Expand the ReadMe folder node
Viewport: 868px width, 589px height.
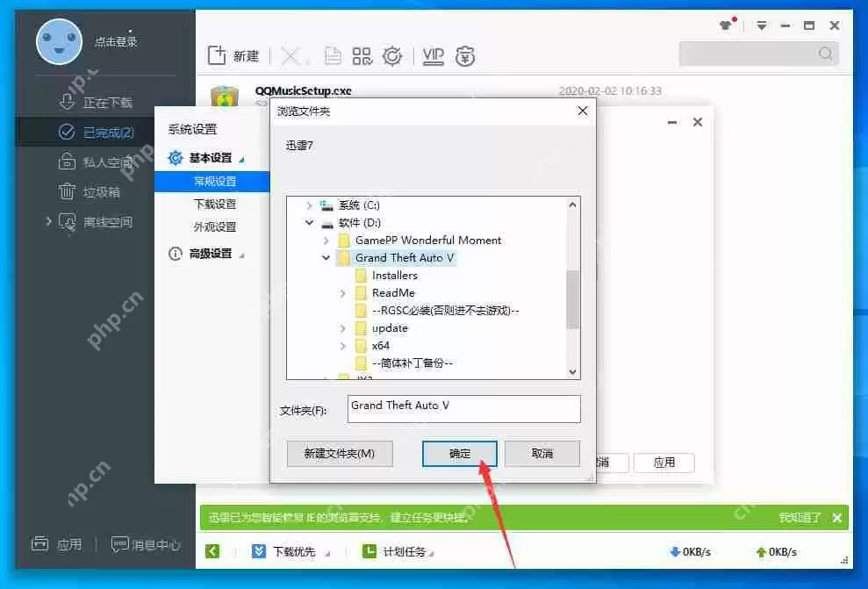342,293
